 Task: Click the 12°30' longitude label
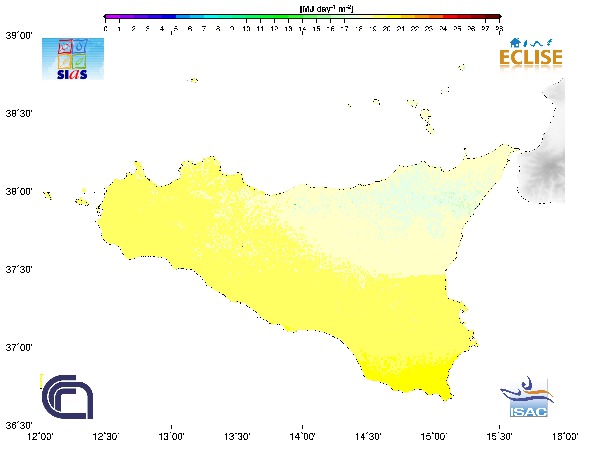(x=106, y=436)
